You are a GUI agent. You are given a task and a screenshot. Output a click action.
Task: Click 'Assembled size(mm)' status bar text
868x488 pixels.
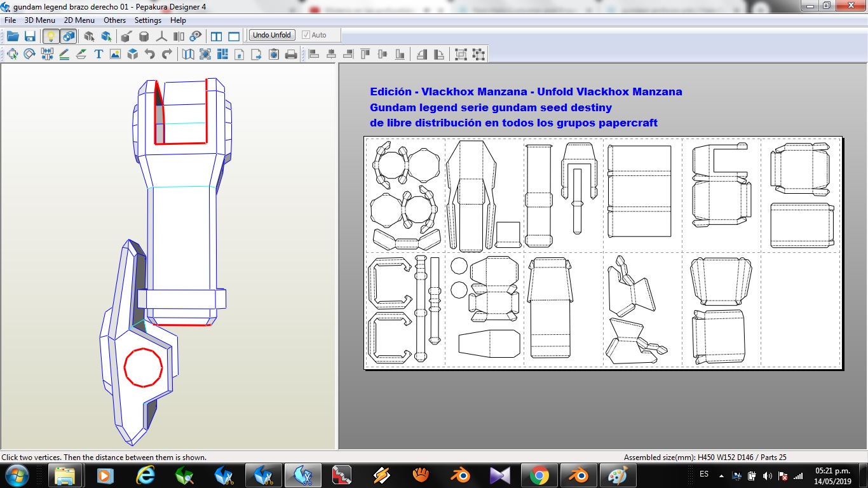pyautogui.click(x=705, y=457)
